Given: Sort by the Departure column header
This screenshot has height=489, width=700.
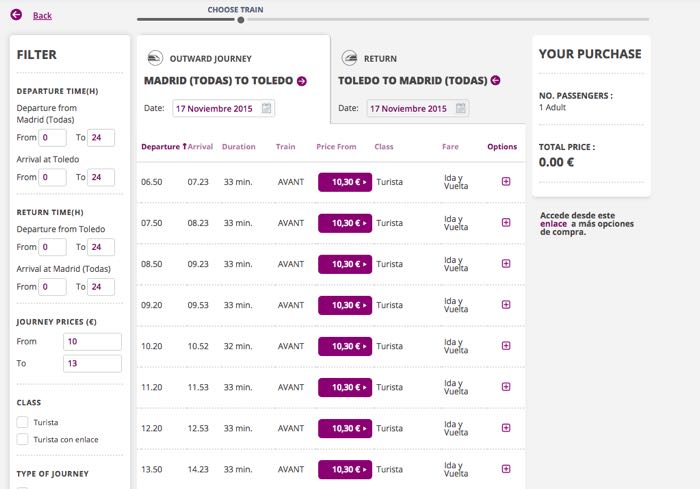Looking at the screenshot, I should (163, 146).
